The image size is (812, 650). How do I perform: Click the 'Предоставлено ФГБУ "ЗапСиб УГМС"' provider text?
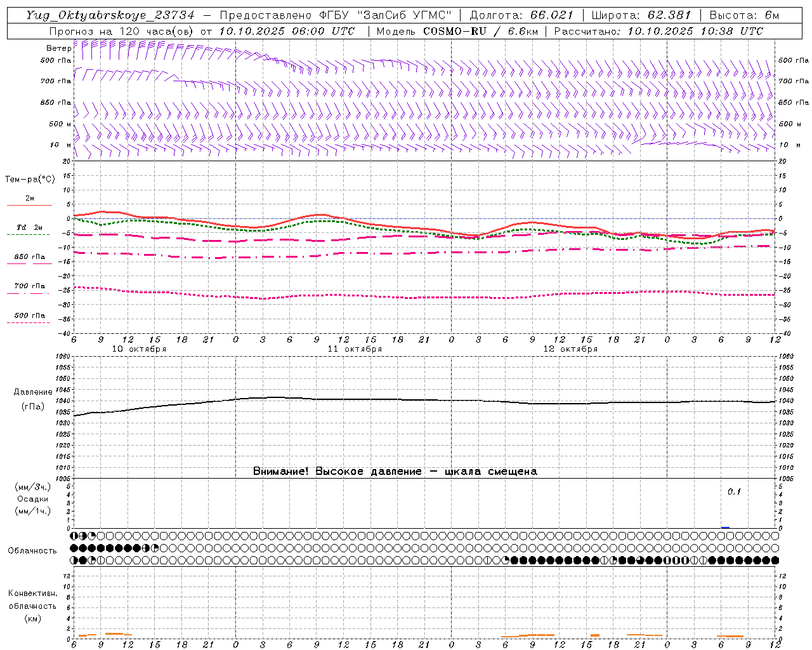336,15
